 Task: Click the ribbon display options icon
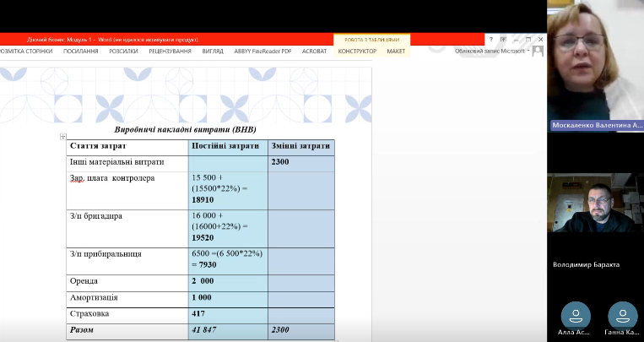coord(505,39)
